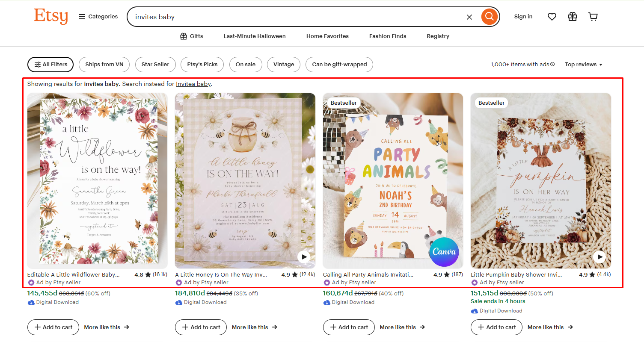The height and width of the screenshot is (342, 644).
Task: More like this for Little Pumpkin
Action: pos(550,327)
